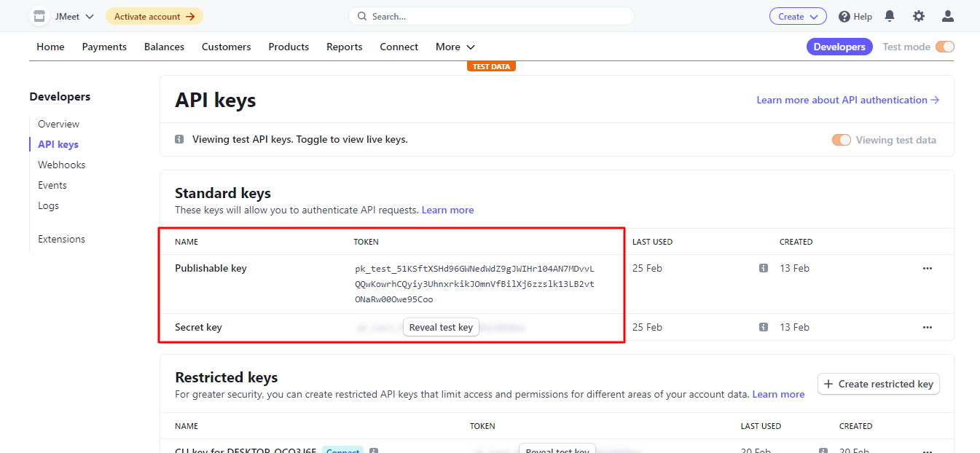This screenshot has width=980, height=453.
Task: Toggle the Developers mode button
Action: tap(839, 46)
